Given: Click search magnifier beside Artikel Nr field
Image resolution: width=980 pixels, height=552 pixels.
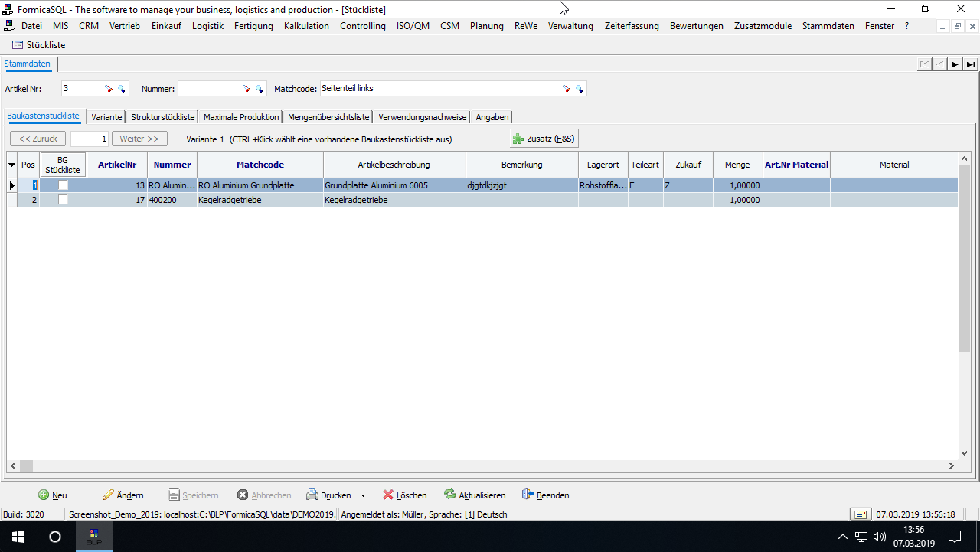Looking at the screenshot, I should [121, 89].
